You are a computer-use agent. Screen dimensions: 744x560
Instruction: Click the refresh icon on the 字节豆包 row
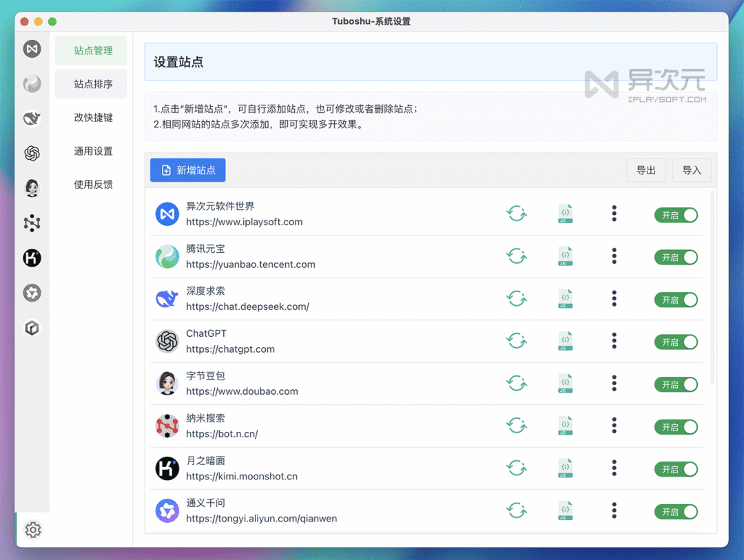pos(517,384)
